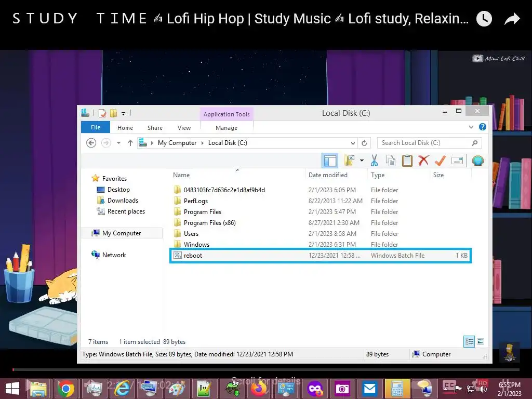Image resolution: width=532 pixels, height=399 pixels.
Task: Select the Program Files folder
Action: pyautogui.click(x=320, y=212)
